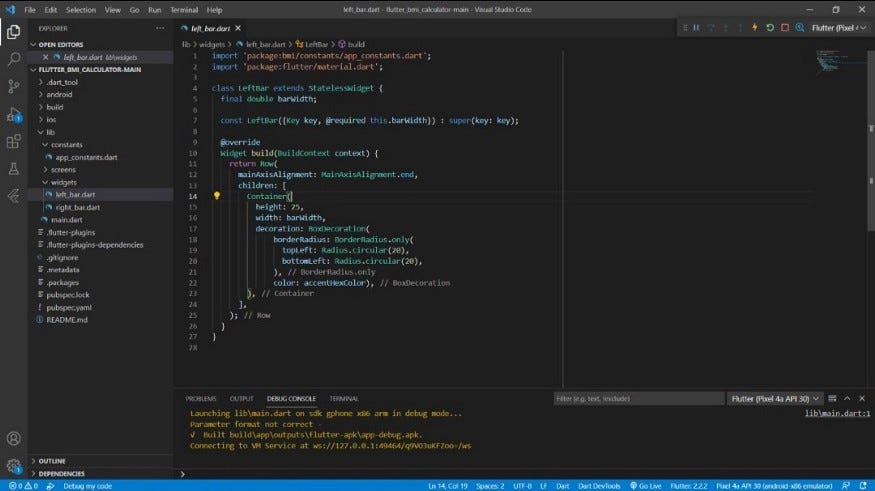Switch to the Problems panel tab
The width and height of the screenshot is (875, 491).
(x=201, y=398)
